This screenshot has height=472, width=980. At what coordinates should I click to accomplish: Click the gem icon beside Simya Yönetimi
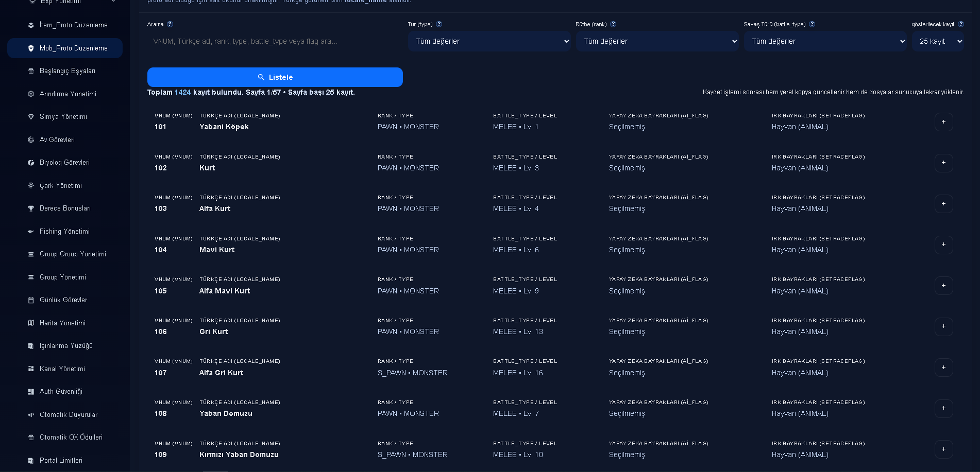[x=31, y=117]
